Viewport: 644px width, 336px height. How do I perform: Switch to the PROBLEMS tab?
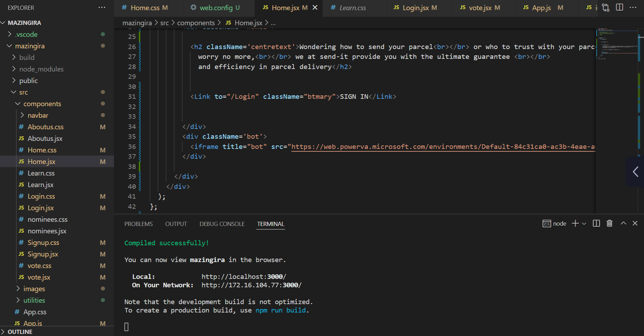[138, 224]
